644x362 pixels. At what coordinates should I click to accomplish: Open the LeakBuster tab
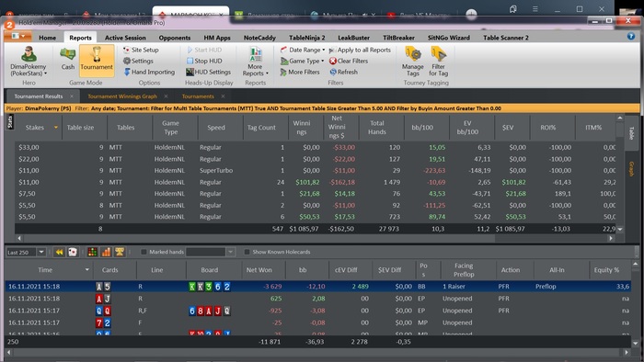point(353,38)
